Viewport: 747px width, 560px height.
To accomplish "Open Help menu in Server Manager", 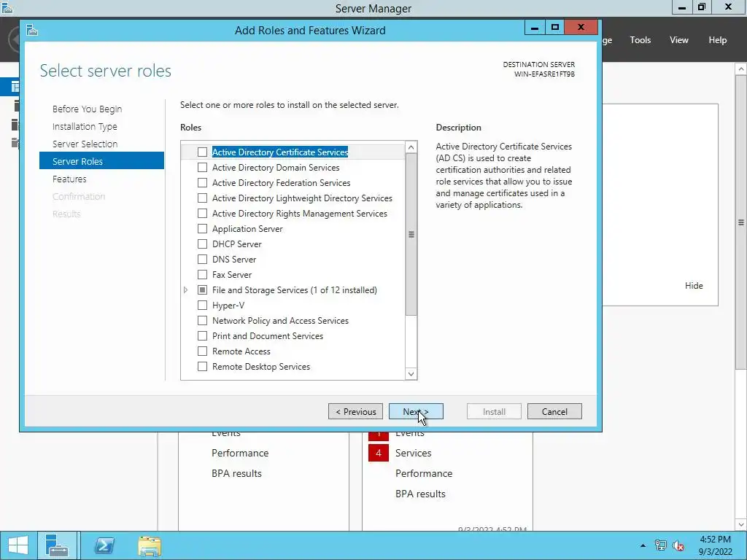I will click(718, 40).
